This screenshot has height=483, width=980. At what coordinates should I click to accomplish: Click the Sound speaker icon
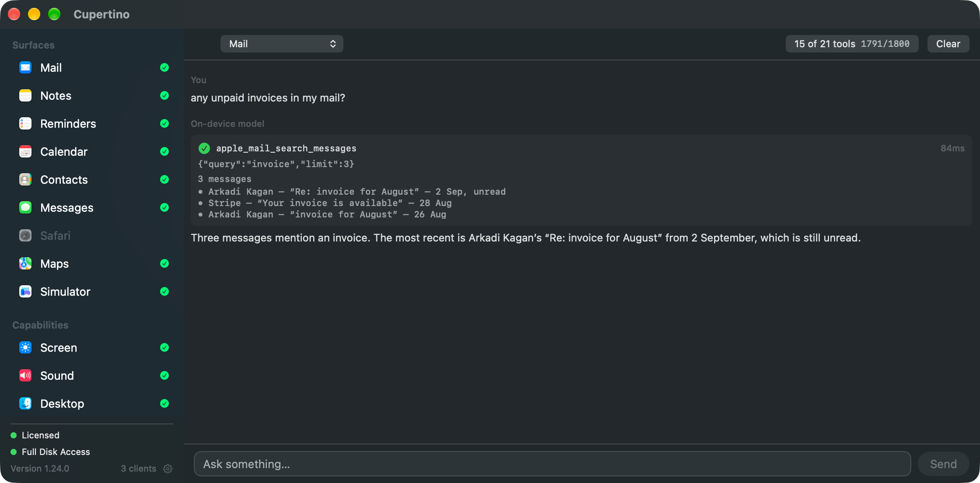pos(25,375)
